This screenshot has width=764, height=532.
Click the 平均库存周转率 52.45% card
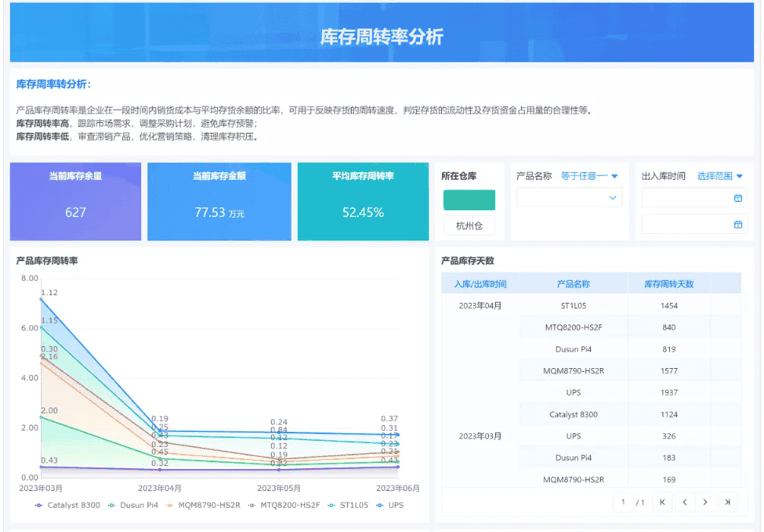point(363,202)
